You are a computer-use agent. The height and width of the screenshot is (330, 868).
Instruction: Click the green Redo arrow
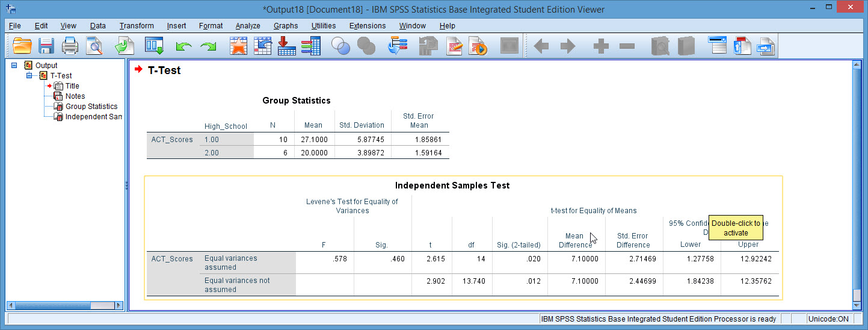208,46
